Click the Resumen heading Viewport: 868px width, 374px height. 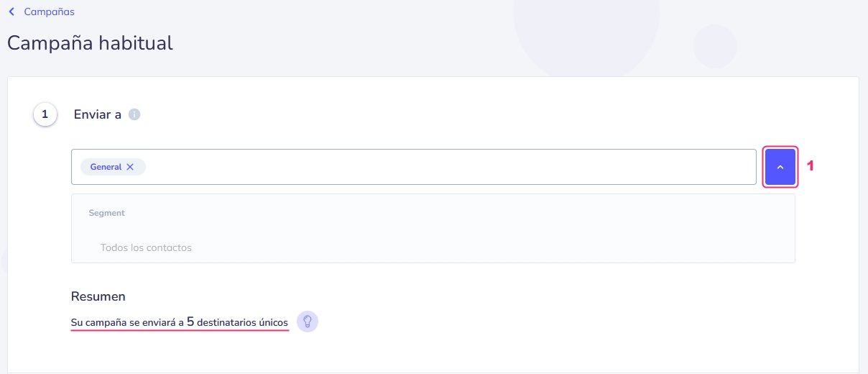pyautogui.click(x=98, y=296)
